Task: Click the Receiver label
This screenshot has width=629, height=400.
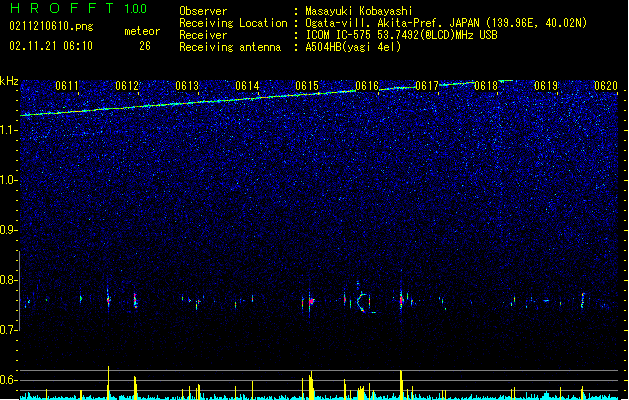Action: pos(203,35)
